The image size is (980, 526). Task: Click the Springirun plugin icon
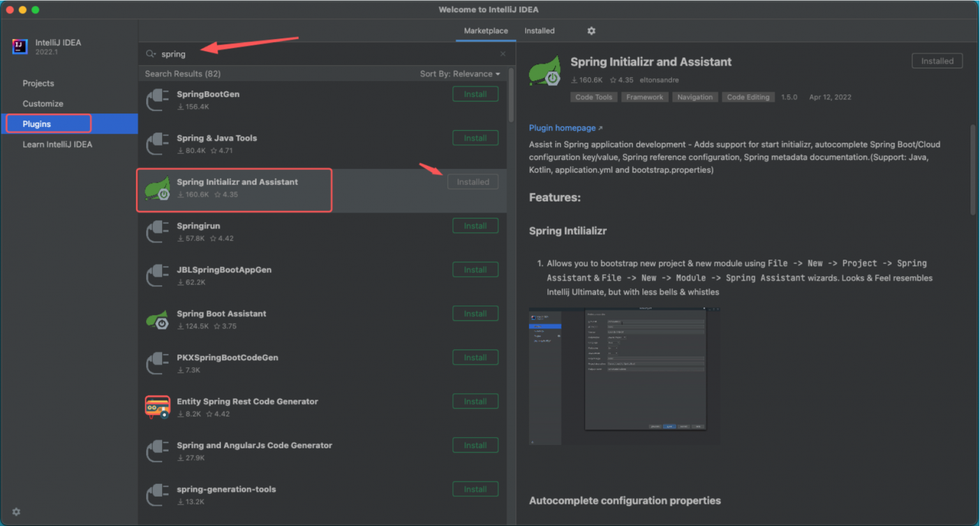(157, 231)
